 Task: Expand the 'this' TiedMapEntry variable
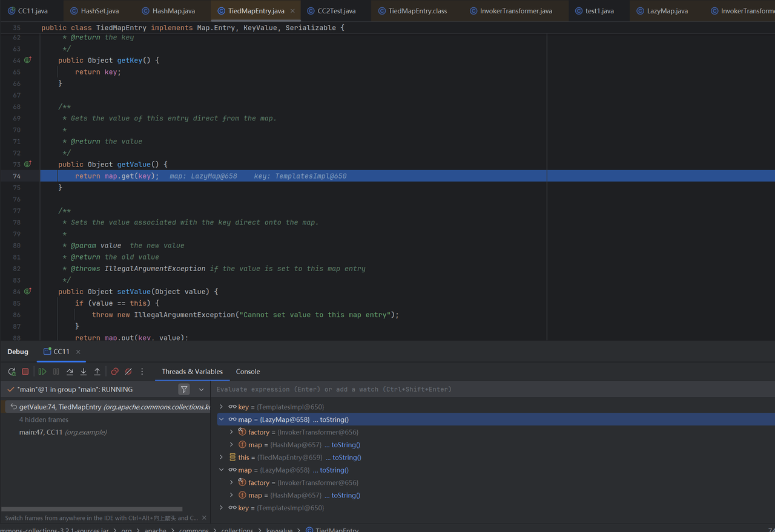click(222, 458)
